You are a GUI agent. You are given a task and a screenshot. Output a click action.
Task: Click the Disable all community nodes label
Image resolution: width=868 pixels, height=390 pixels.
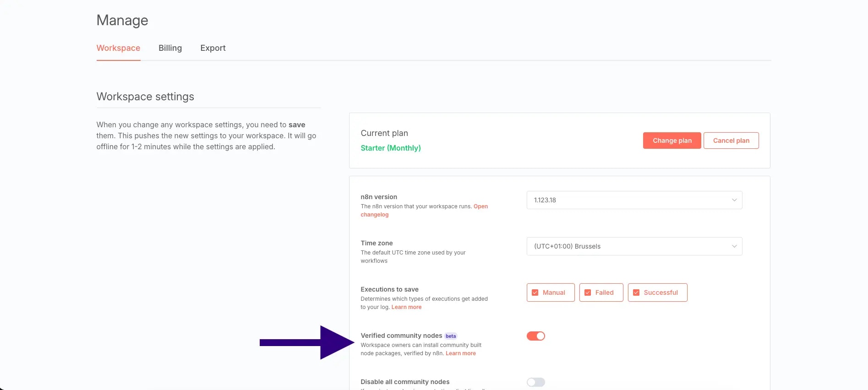405,382
